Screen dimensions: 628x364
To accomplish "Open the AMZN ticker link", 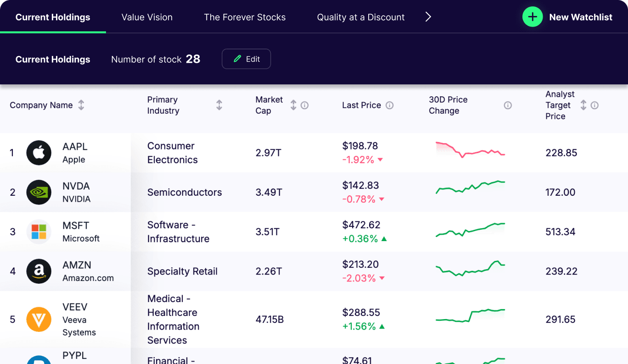I will click(x=77, y=265).
